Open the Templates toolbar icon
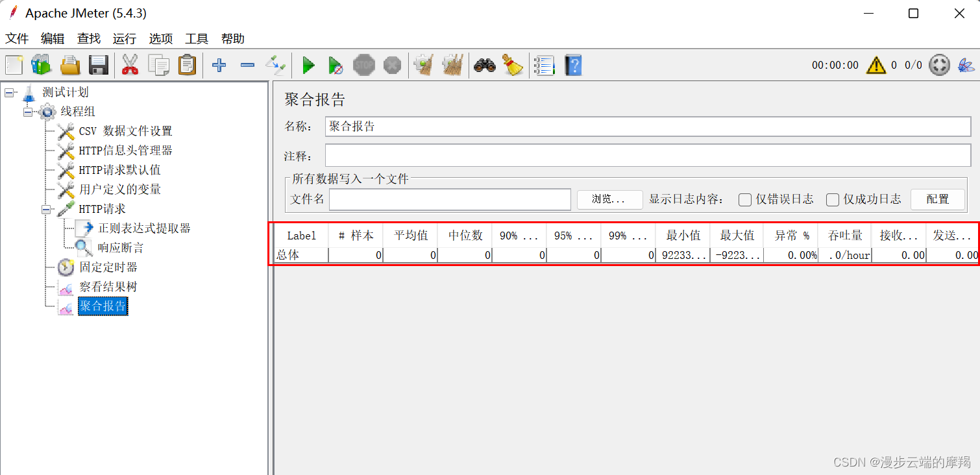 41,65
